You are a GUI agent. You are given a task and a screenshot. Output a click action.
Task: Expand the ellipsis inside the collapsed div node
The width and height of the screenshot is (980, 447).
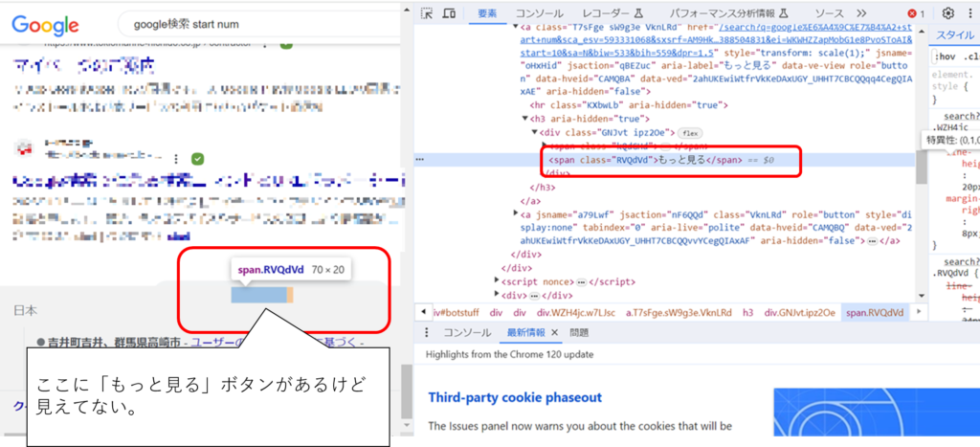tap(534, 295)
